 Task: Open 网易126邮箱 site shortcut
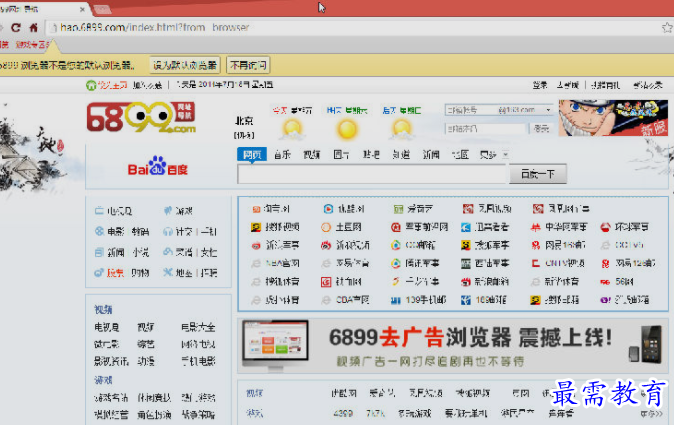coord(628,263)
